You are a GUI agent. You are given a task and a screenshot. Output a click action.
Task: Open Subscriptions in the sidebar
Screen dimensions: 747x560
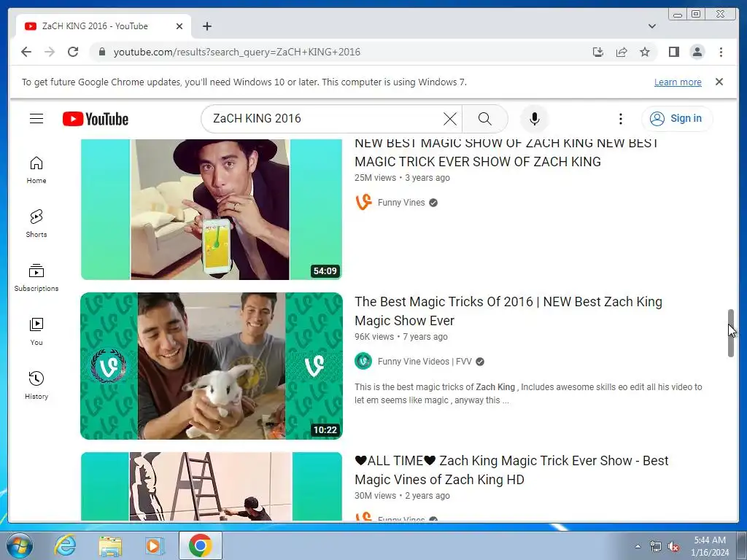[x=36, y=278]
